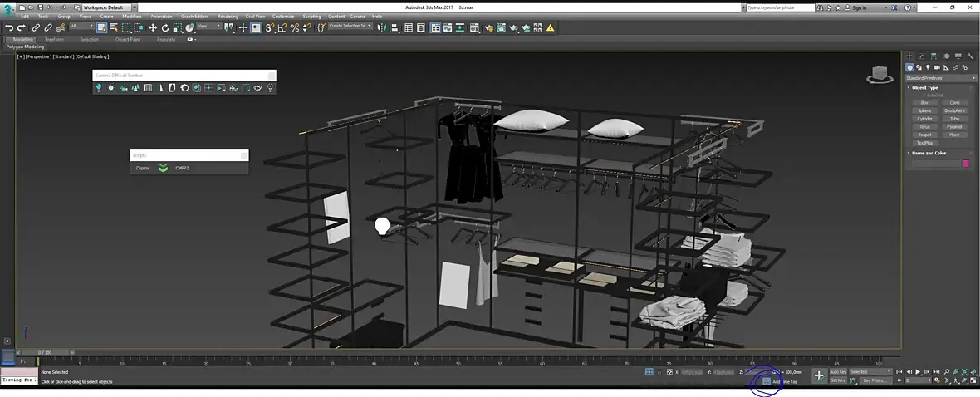Open the Workspace: Default dropdown
Screen dimensions: 980x397
pyautogui.click(x=105, y=7)
